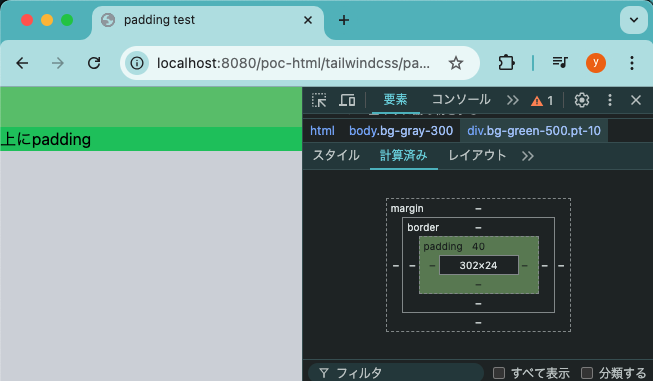Expand the tab search chevron button

(634, 20)
